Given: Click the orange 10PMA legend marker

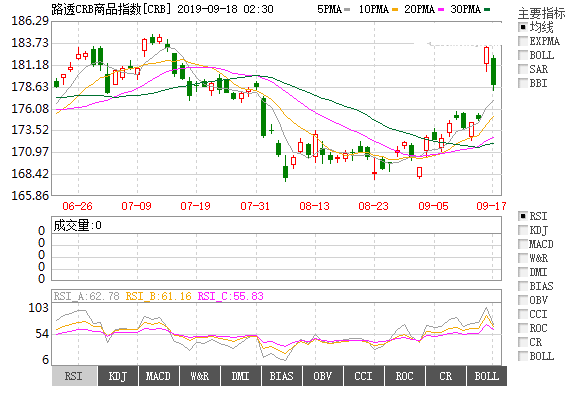Looking at the screenshot, I should 395,10.
